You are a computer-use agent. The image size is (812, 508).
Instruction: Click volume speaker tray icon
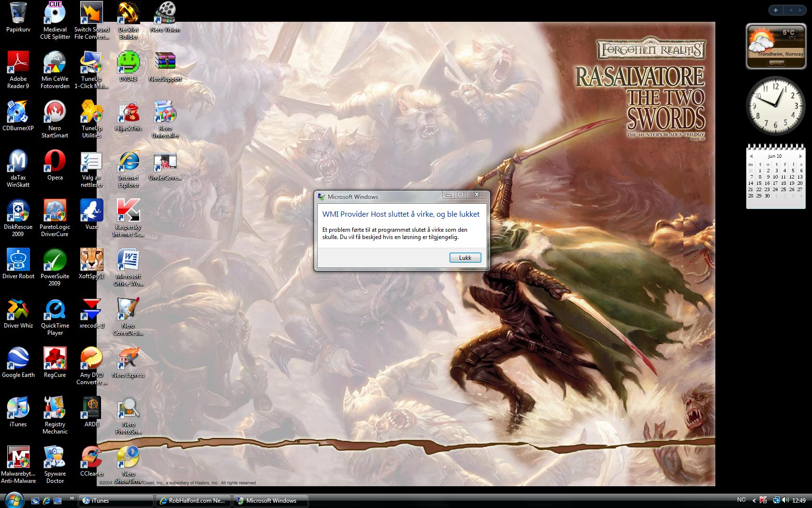tap(785, 500)
